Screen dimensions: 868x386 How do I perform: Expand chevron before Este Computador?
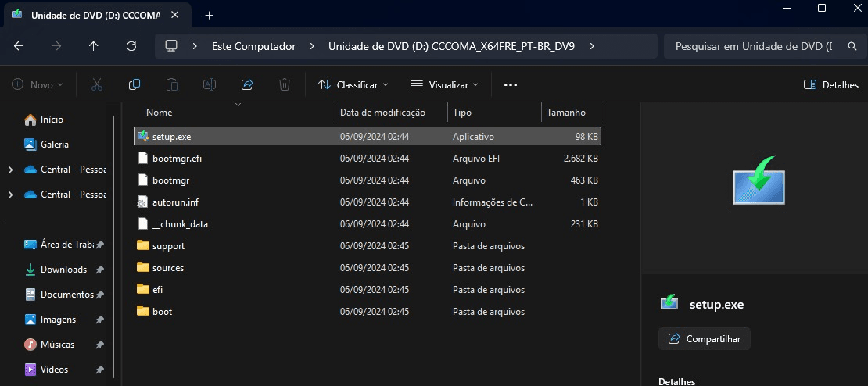pos(195,46)
